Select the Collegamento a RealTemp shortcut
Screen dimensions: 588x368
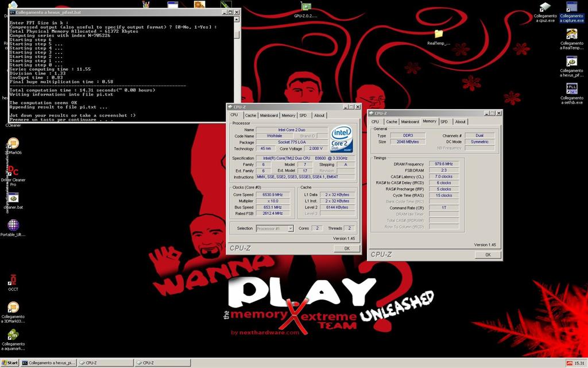click(571, 39)
